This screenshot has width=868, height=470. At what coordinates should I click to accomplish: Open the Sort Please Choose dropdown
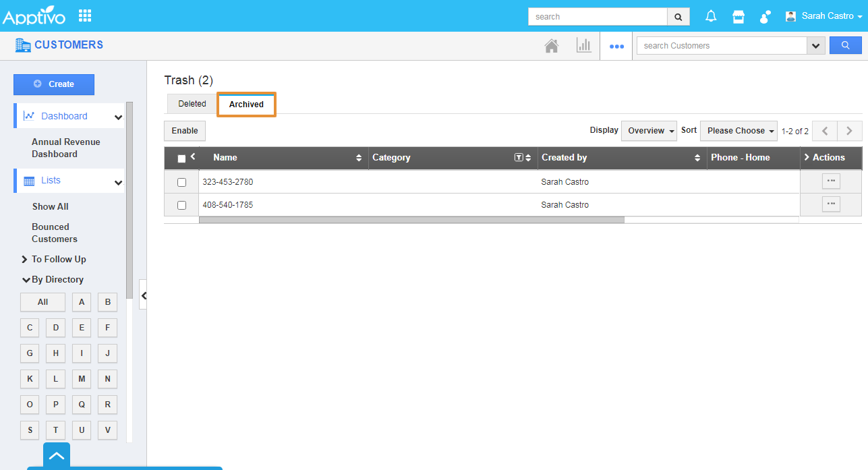(739, 131)
